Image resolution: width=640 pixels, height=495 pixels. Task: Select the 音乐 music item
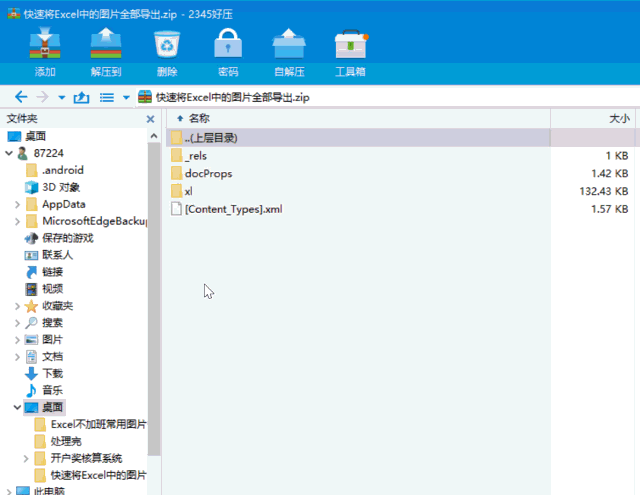click(44, 391)
